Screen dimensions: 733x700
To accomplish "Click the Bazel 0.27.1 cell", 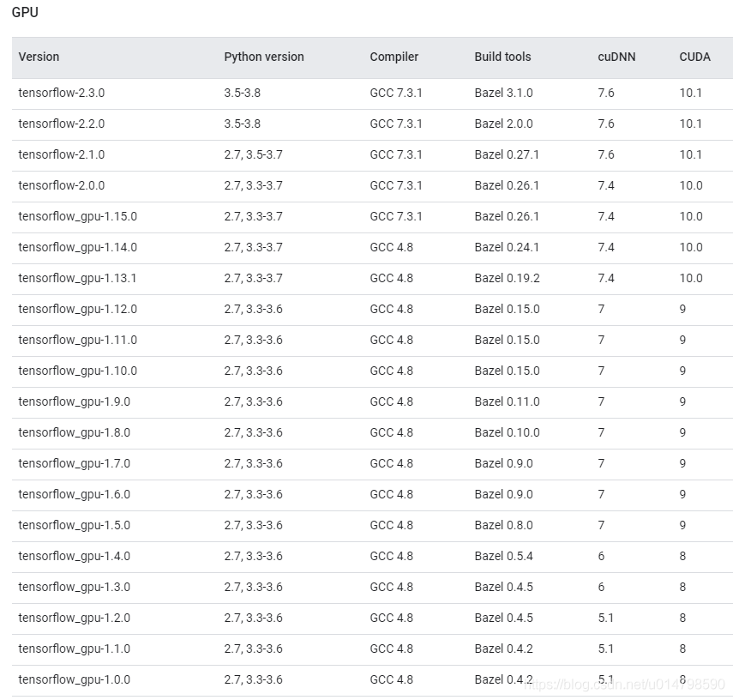I will pos(507,154).
